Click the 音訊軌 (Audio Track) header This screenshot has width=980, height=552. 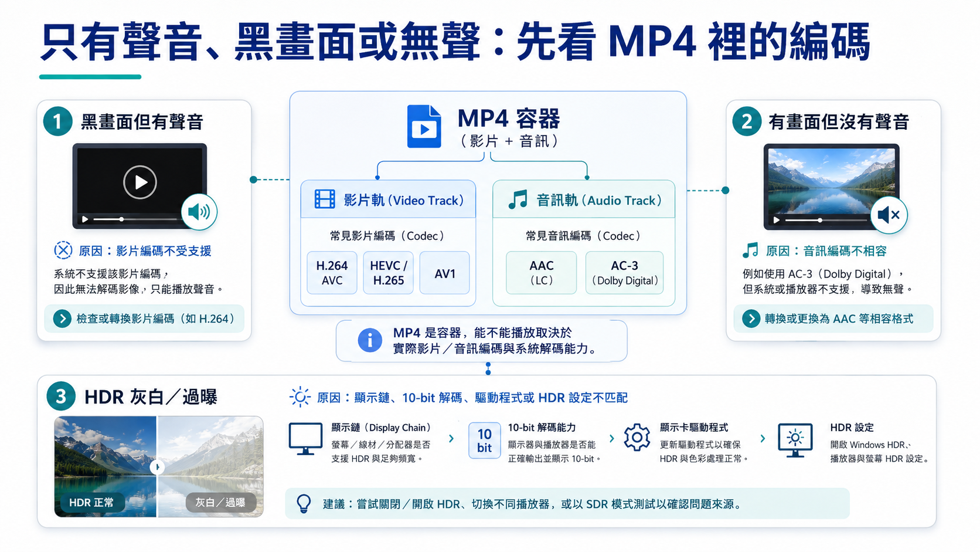584,199
